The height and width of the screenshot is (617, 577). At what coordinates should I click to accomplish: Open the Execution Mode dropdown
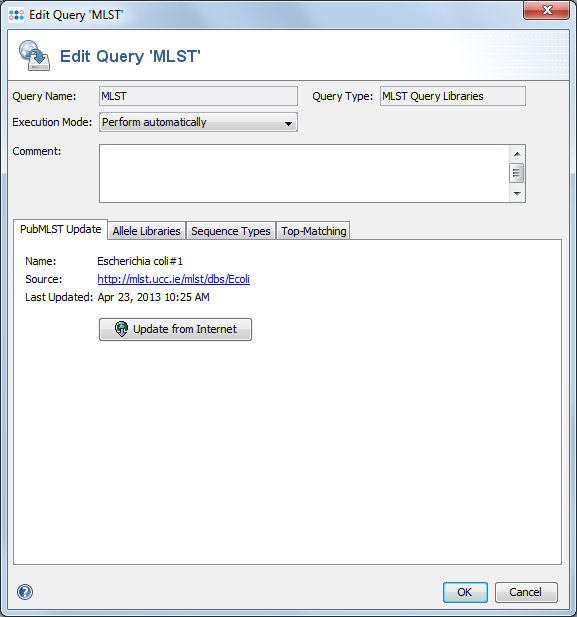pos(198,122)
